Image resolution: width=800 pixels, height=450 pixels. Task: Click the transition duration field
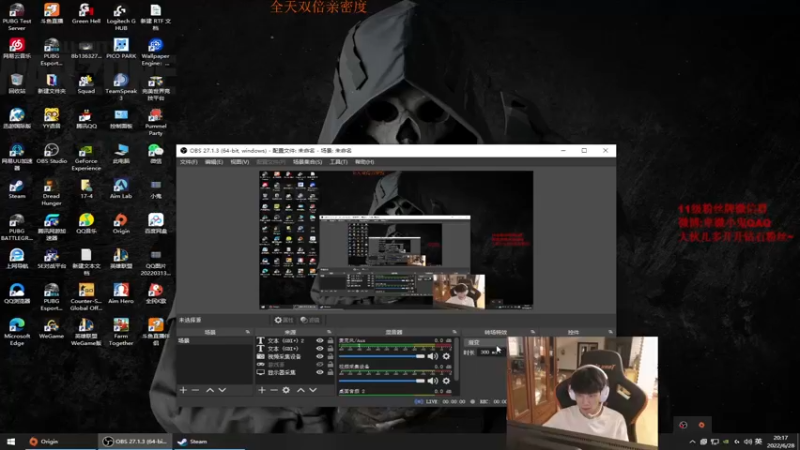click(491, 352)
